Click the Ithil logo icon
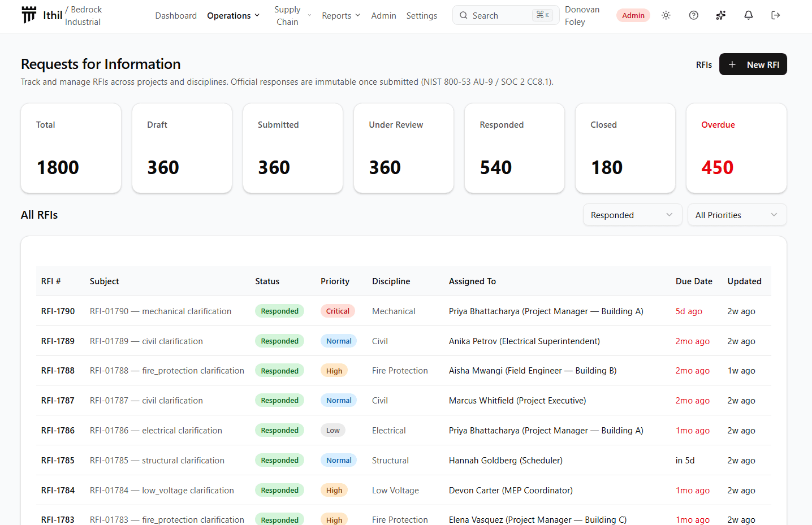The image size is (812, 525). pyautogui.click(x=29, y=15)
